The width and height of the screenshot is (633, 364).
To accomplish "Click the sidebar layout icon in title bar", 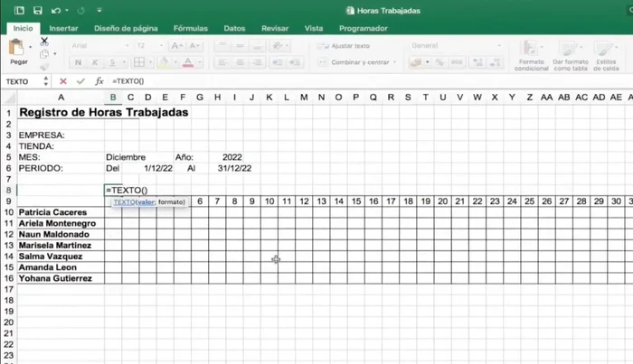I will 19,11.
